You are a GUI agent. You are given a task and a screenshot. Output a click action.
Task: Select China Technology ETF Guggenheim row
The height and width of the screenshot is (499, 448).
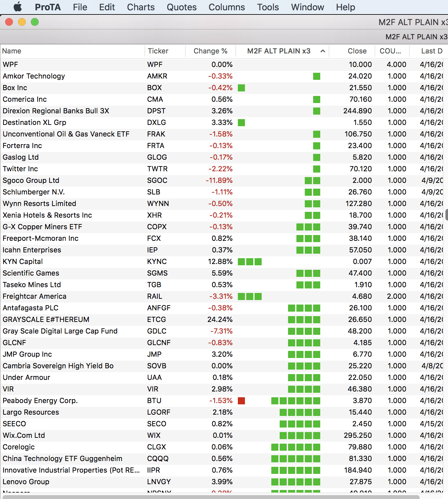pos(222,459)
